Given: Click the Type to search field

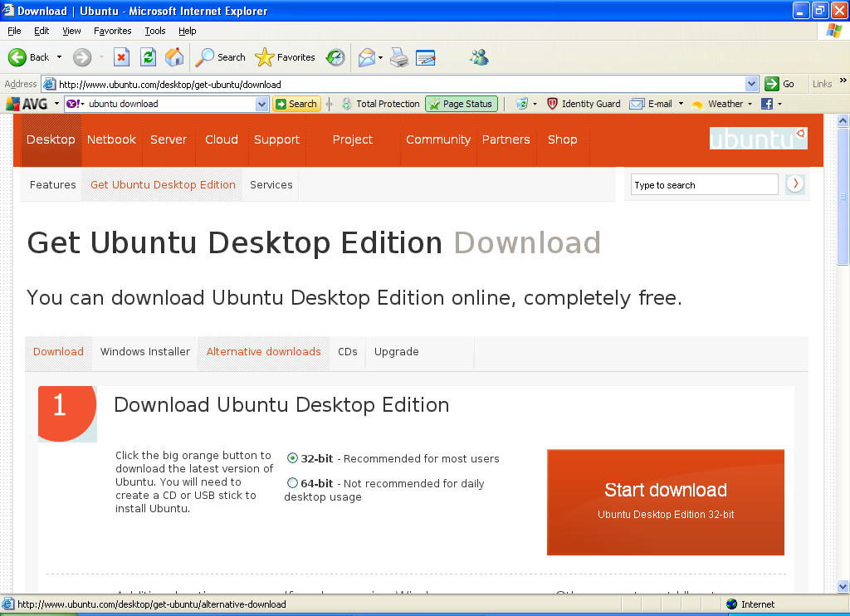Looking at the screenshot, I should point(704,184).
